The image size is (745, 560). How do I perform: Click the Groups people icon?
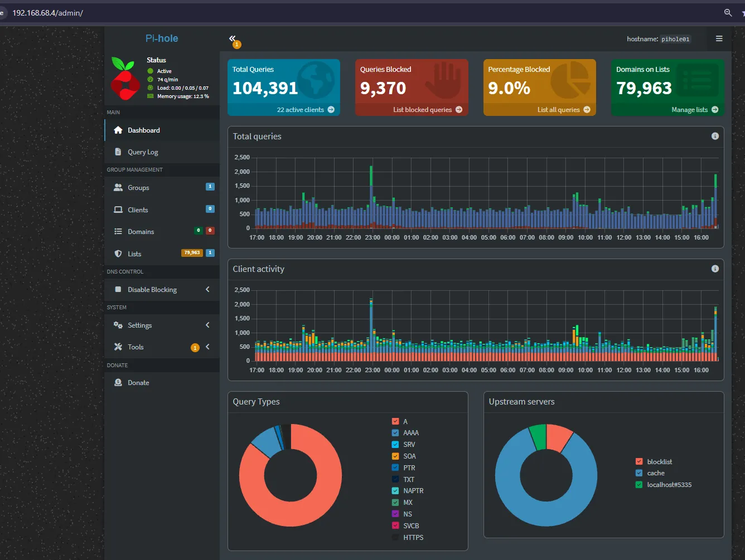click(118, 188)
